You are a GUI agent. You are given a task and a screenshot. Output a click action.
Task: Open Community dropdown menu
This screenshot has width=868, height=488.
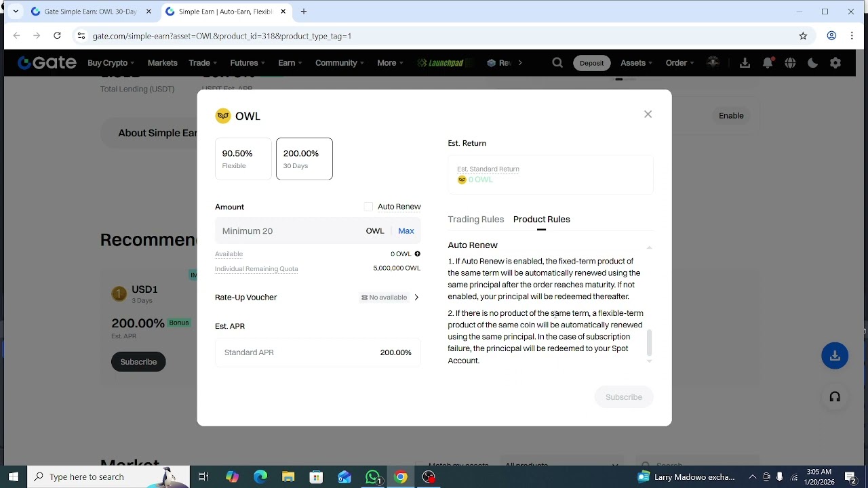click(340, 63)
